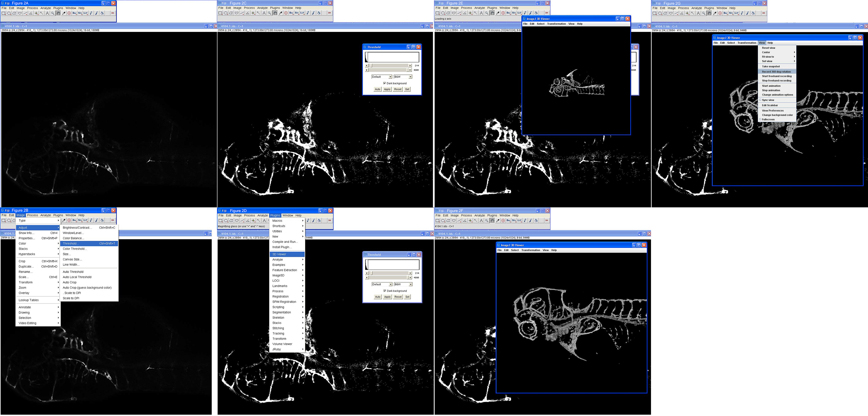868x416 pixels.
Task: Pick the Angle tool in Figure 2C toolbar
Action: tap(247, 13)
